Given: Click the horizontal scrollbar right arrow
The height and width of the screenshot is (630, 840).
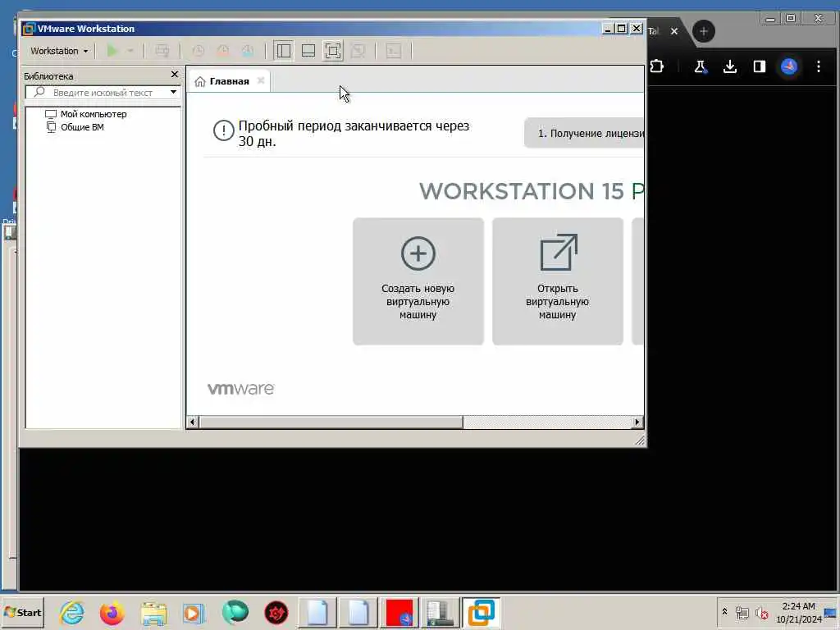Looking at the screenshot, I should [637, 422].
